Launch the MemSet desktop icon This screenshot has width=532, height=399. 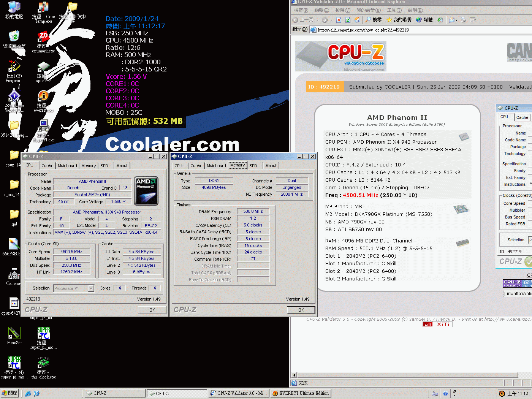pyautogui.click(x=14, y=336)
